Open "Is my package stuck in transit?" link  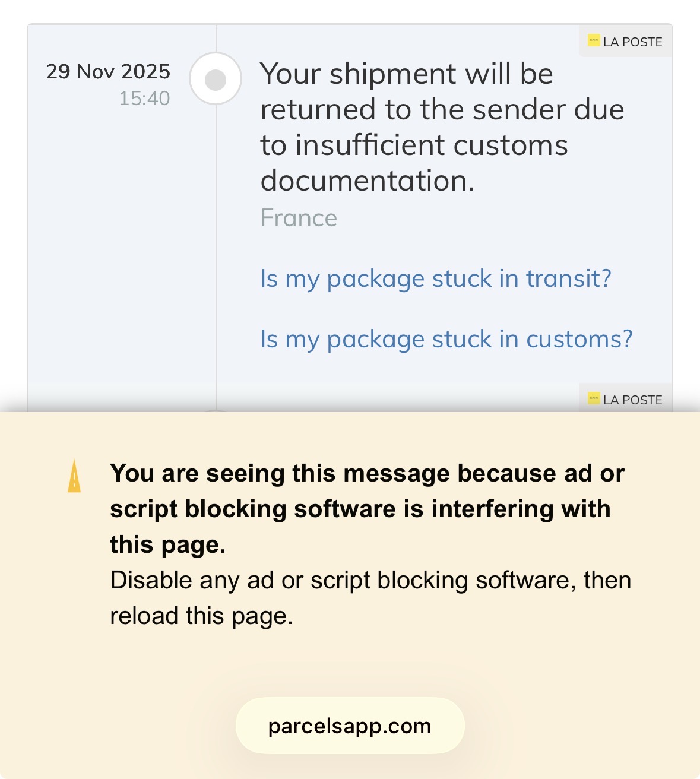click(x=436, y=278)
